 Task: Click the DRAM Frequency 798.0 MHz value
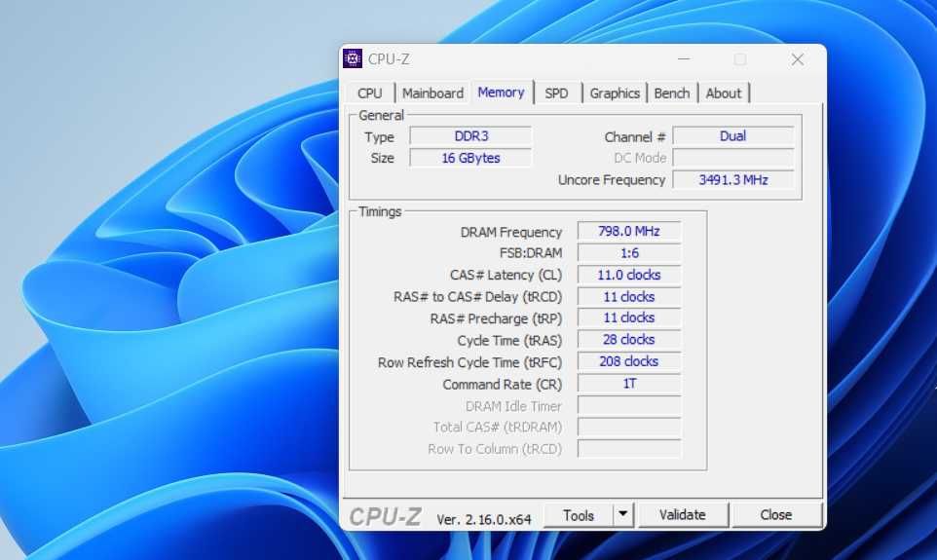click(x=629, y=231)
